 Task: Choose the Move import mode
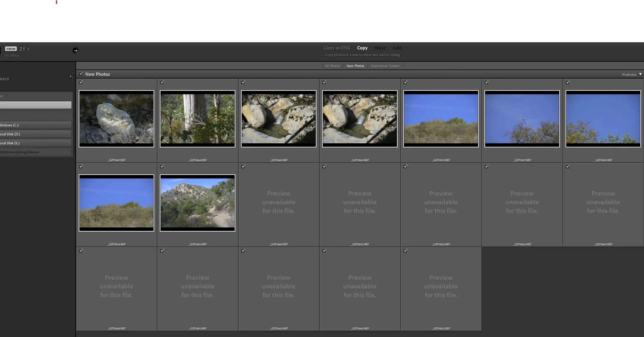tap(380, 48)
